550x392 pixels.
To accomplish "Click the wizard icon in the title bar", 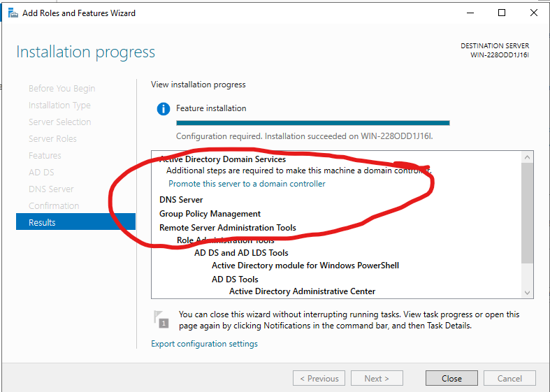I will [x=13, y=13].
